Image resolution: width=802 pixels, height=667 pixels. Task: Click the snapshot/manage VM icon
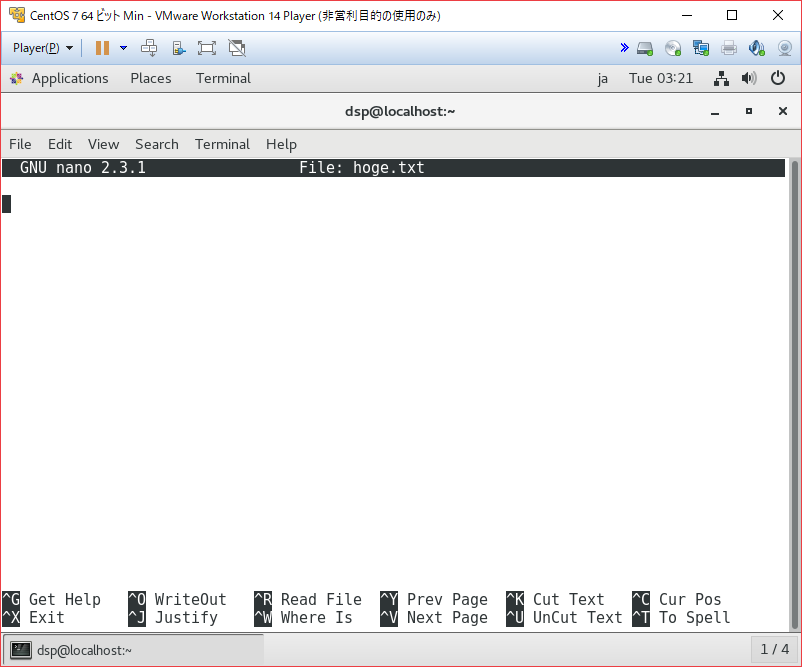tap(179, 48)
